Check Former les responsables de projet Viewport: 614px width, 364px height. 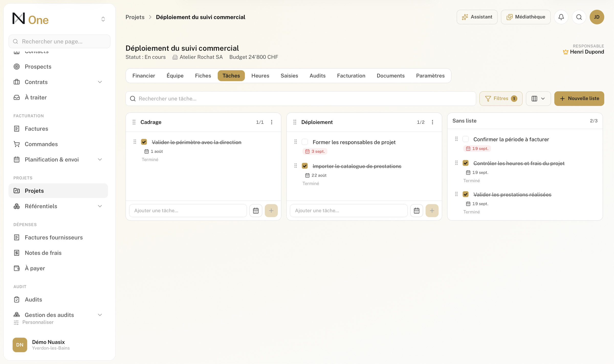[305, 142]
